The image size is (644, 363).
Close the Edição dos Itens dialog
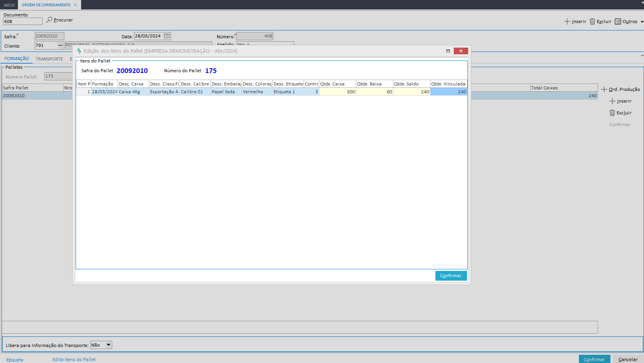tap(461, 51)
